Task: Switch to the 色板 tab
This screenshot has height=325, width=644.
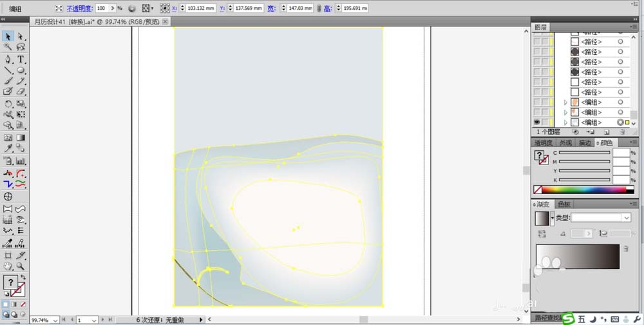Action: point(564,204)
